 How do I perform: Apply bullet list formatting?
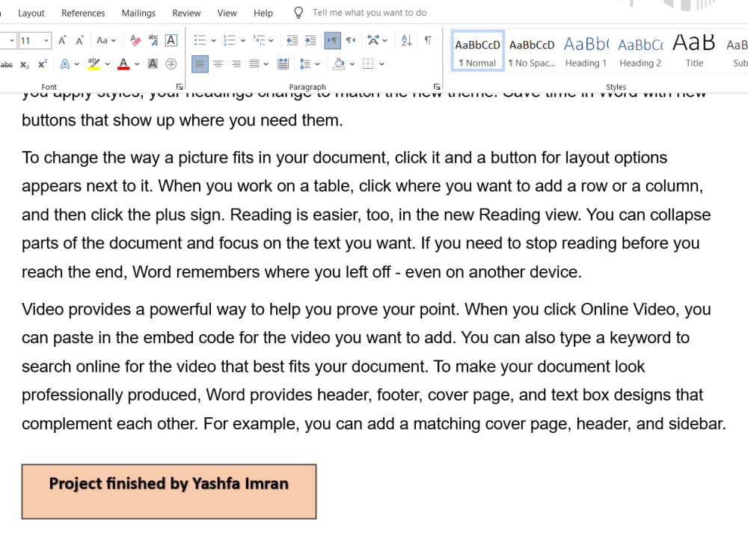200,40
